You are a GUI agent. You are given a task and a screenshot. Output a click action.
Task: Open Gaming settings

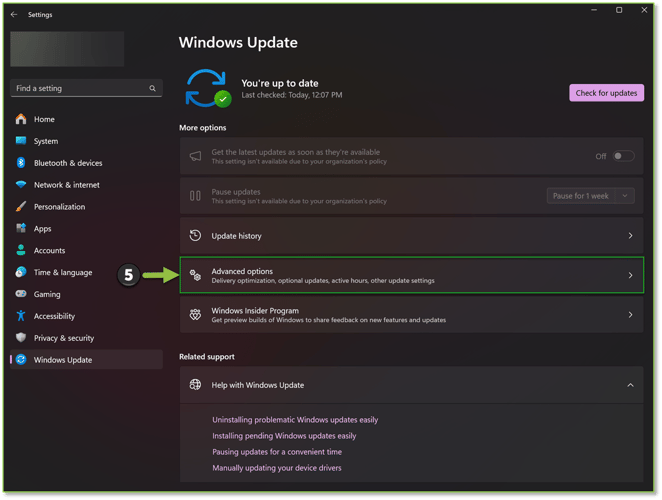pyautogui.click(x=86, y=293)
